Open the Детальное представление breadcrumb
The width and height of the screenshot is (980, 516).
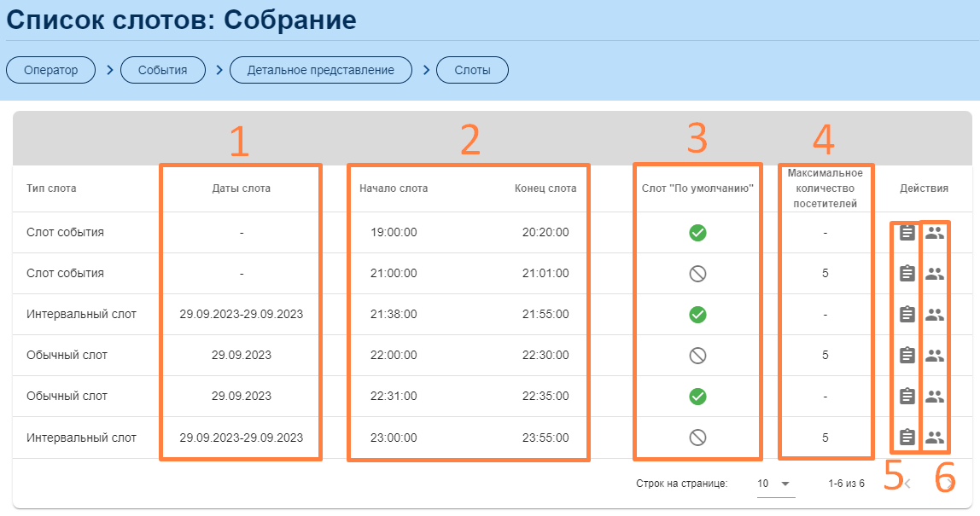pyautogui.click(x=320, y=70)
